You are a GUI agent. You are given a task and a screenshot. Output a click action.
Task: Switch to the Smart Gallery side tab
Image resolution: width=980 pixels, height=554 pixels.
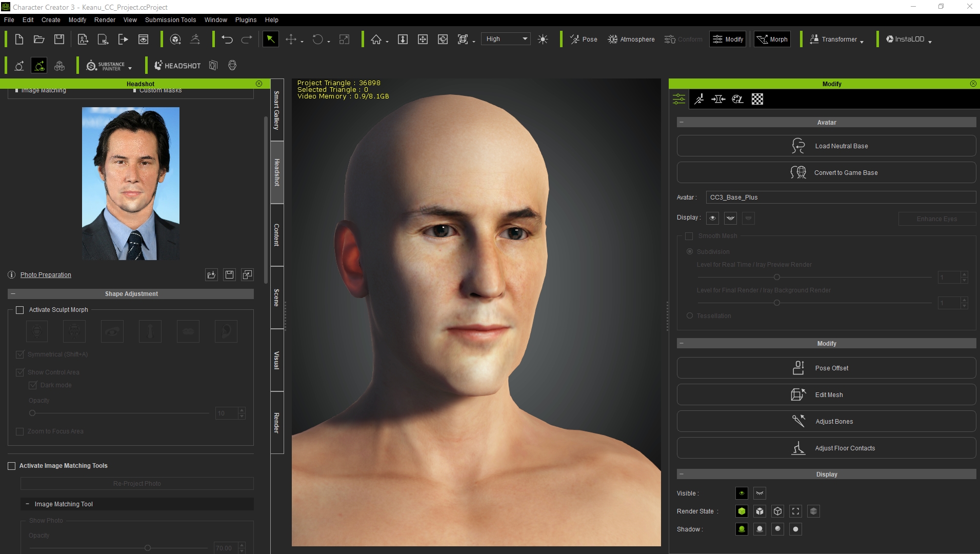tap(277, 110)
